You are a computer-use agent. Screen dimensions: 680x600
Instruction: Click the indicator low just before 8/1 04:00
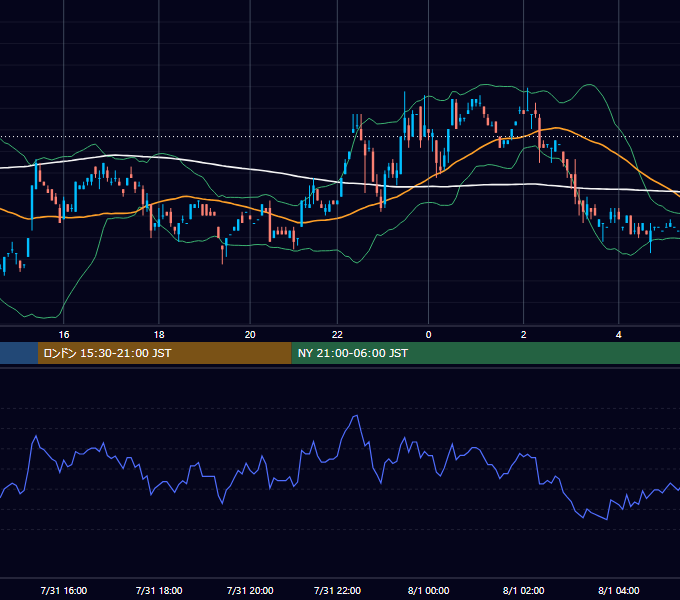point(607,518)
